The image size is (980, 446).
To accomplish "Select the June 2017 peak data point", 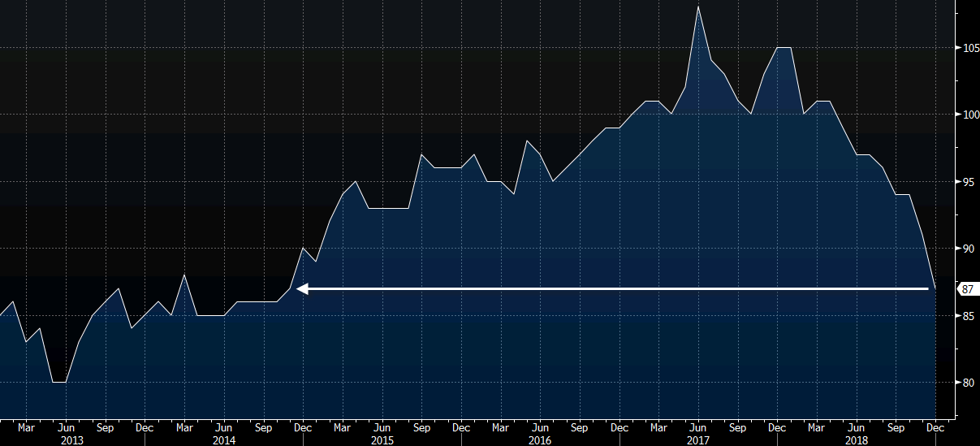I will pyautogui.click(x=698, y=7).
